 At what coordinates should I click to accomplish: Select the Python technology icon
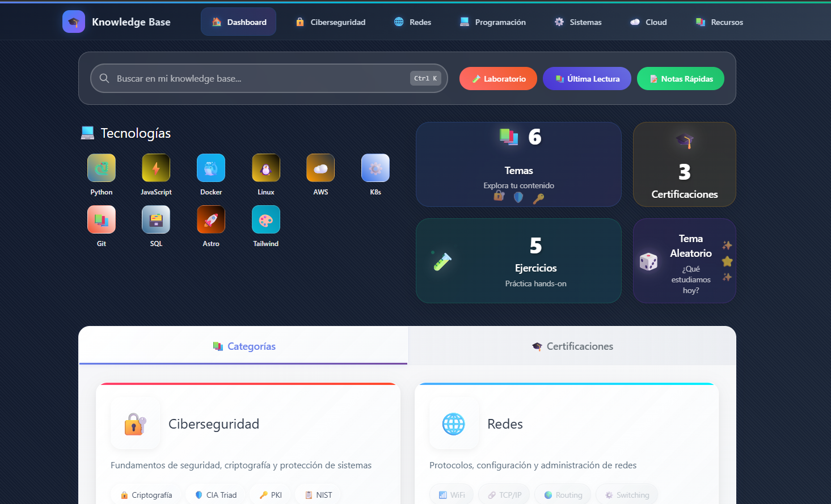(101, 168)
